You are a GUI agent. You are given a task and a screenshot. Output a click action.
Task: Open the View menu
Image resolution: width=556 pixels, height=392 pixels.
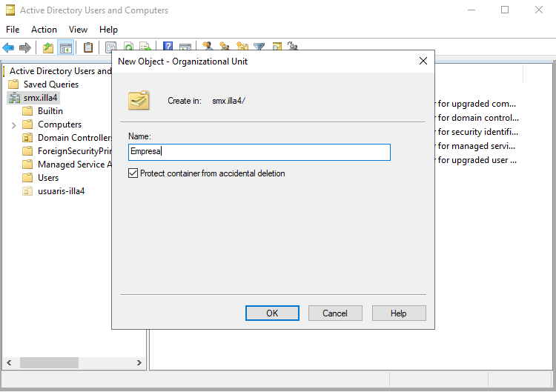[x=78, y=30]
